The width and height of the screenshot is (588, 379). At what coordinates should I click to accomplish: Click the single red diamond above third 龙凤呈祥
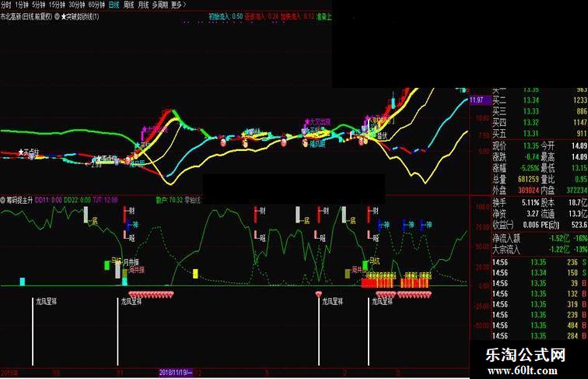tap(319, 294)
